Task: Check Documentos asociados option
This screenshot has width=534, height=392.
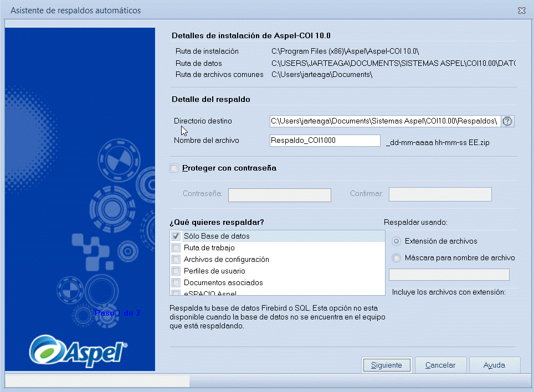Action: pyautogui.click(x=176, y=281)
